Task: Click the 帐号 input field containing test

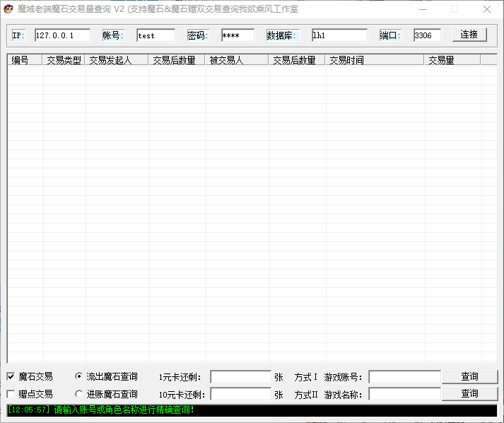Action: [x=156, y=35]
